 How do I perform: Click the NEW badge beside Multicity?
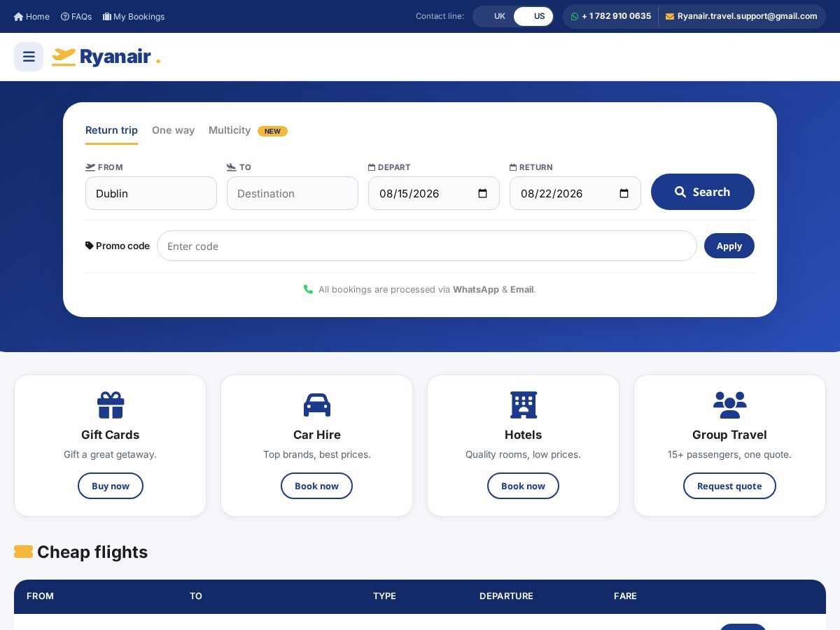coord(272,131)
